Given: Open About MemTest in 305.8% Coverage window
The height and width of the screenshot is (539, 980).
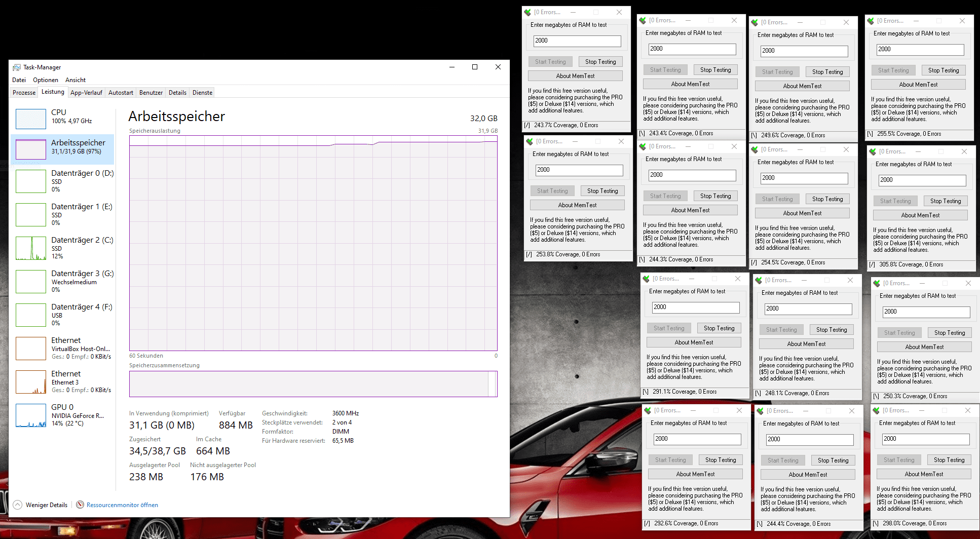Looking at the screenshot, I should pyautogui.click(x=920, y=215).
